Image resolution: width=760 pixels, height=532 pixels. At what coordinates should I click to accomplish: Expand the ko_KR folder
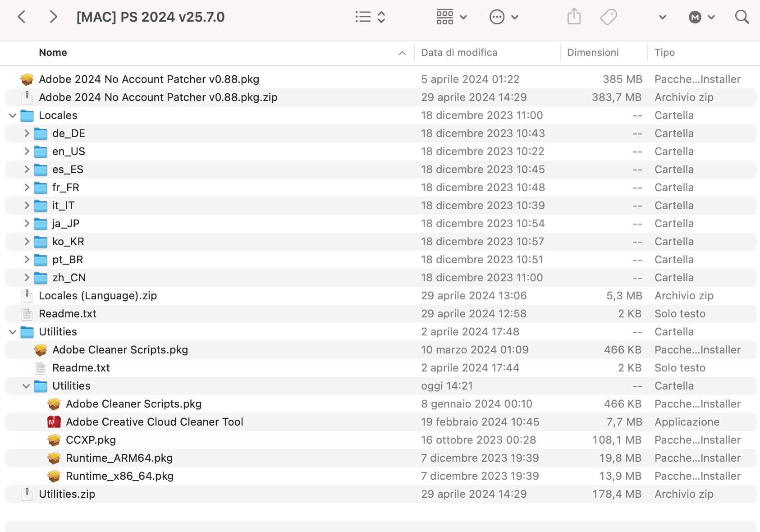click(x=27, y=241)
